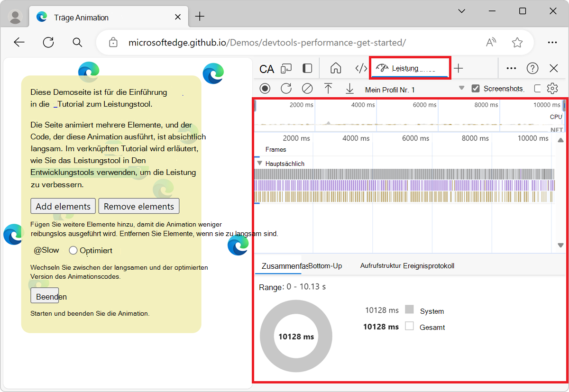Select the Optimiert radio button
This screenshot has height=392, width=569.
(x=73, y=250)
